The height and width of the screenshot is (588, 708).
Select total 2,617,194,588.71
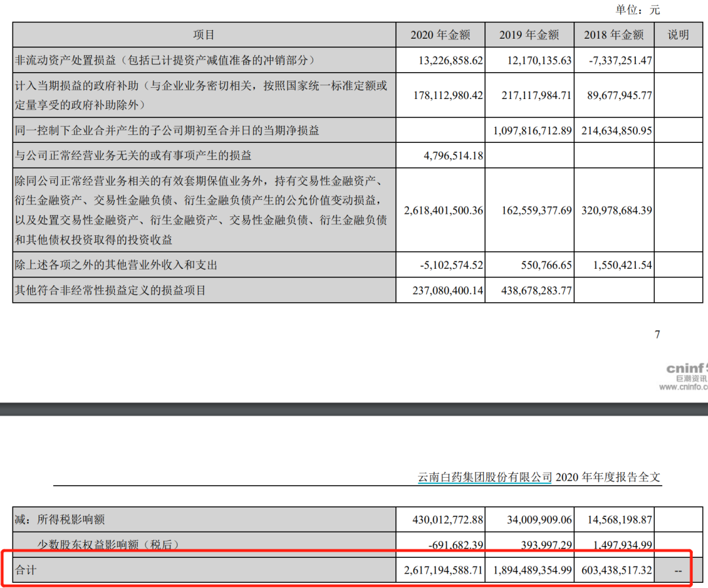443,570
